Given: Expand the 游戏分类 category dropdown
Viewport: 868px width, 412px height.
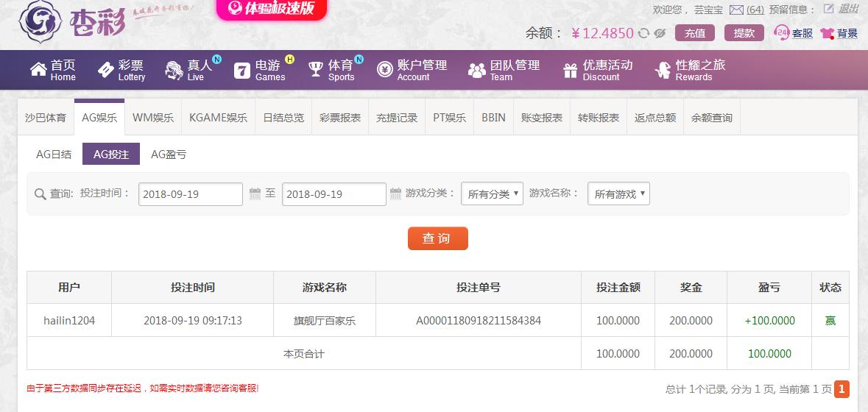Looking at the screenshot, I should (x=492, y=194).
